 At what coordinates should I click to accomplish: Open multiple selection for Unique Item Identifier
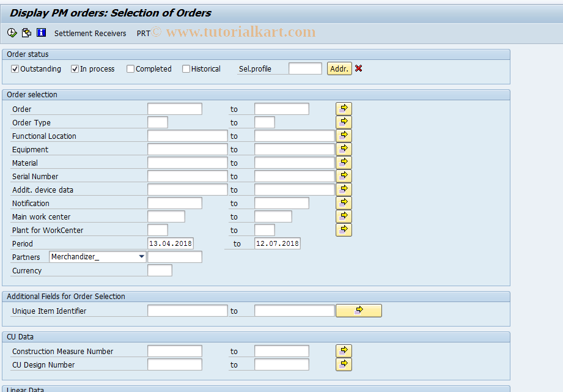click(358, 310)
